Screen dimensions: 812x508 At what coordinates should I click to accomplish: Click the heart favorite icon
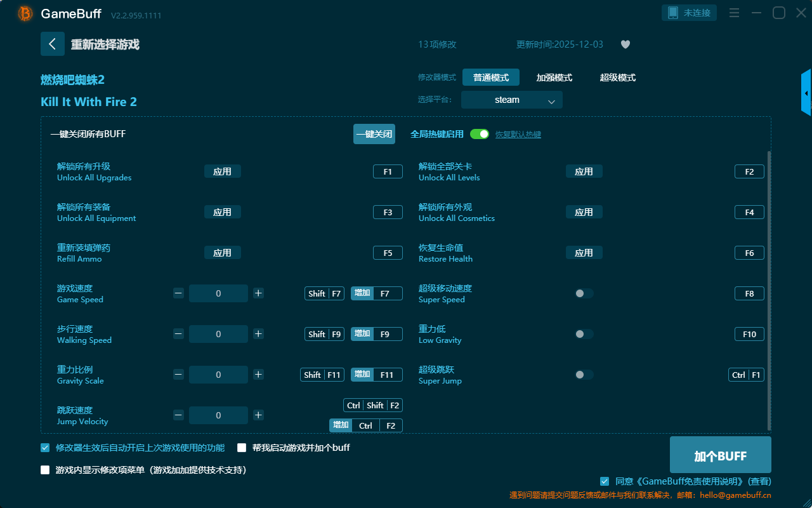click(x=625, y=44)
